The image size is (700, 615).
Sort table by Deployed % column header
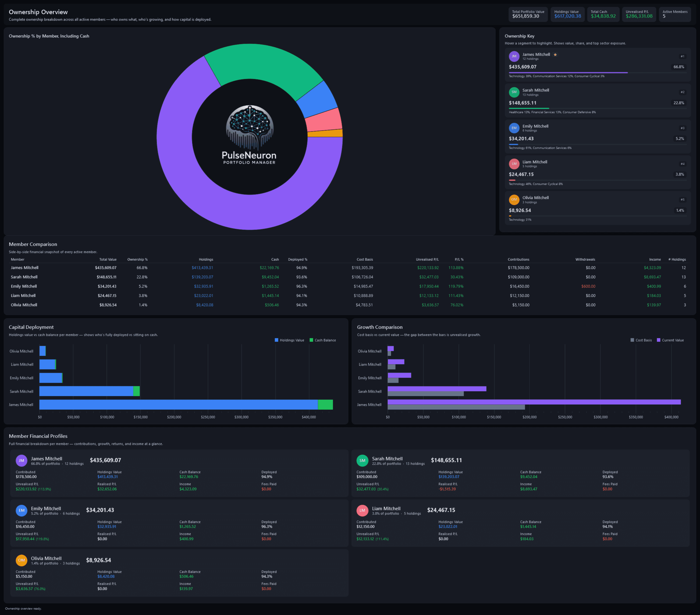click(298, 259)
